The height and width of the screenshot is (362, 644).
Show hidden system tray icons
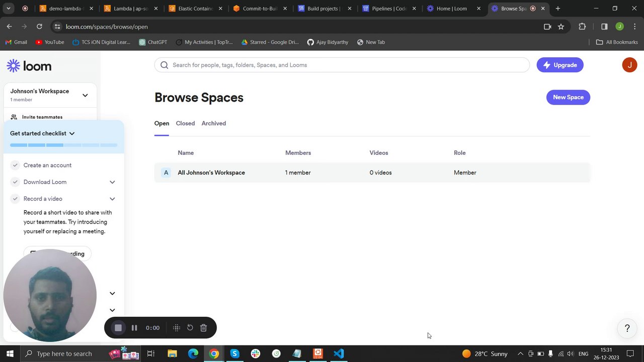click(520, 354)
